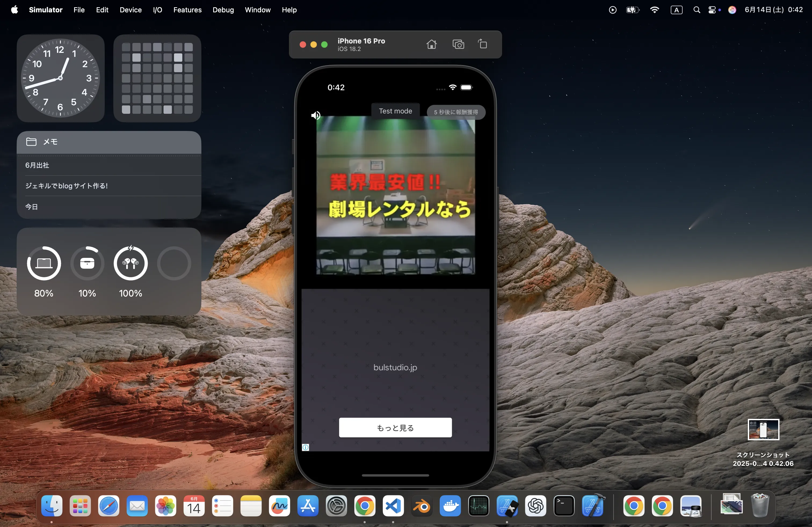Open the Wi-Fi status menu
This screenshot has width=812, height=527.
(x=654, y=10)
